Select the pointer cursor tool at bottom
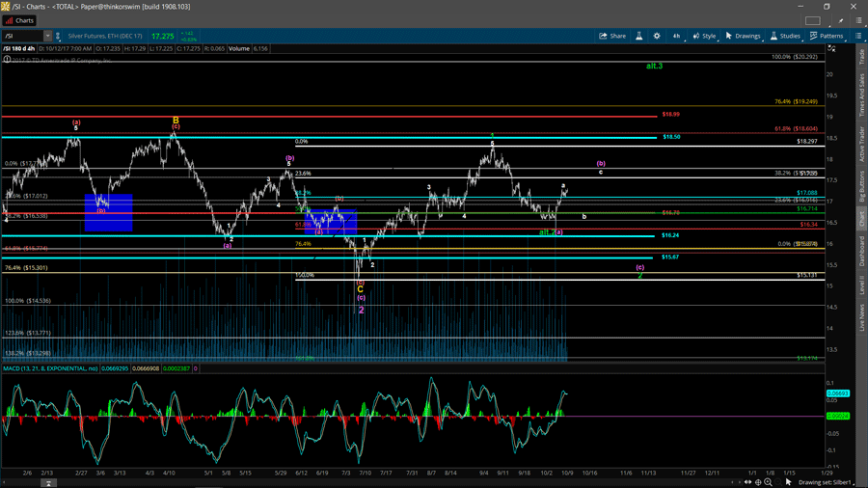The image size is (868, 488). 788,482
